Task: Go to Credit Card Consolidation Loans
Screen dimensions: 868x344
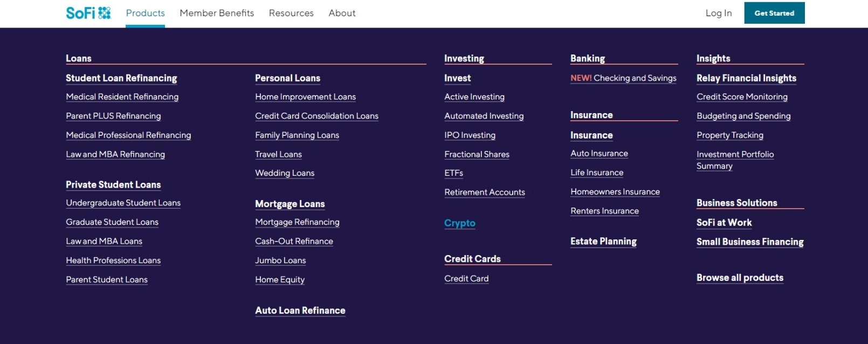Action: coord(316,116)
